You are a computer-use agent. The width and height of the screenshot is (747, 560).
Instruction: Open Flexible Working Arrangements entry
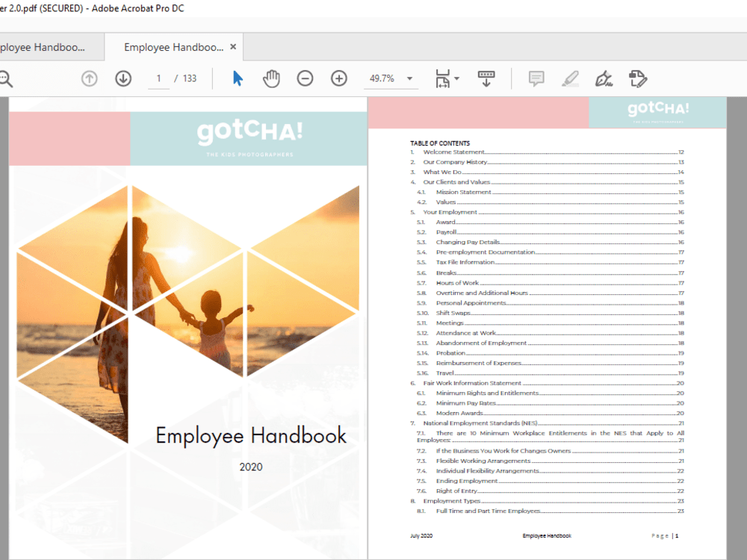pyautogui.click(x=551, y=461)
